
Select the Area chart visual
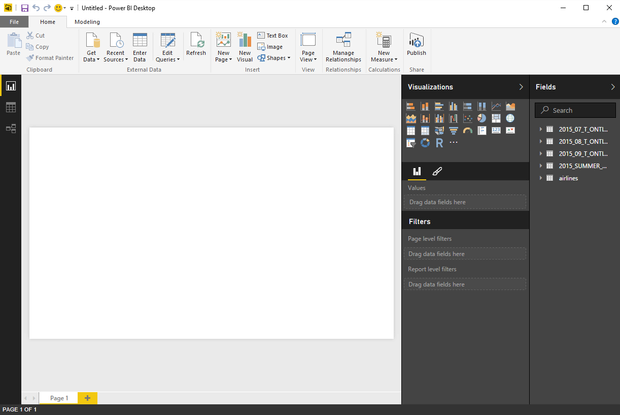510,106
